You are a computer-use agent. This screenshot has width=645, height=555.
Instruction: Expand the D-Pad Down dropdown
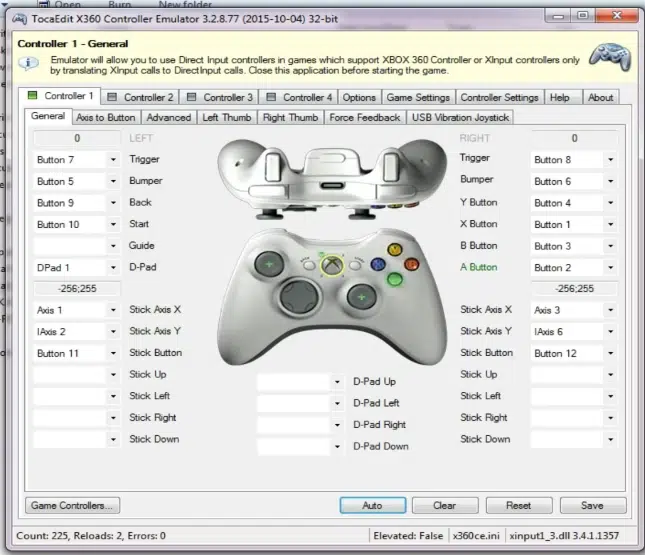(337, 446)
